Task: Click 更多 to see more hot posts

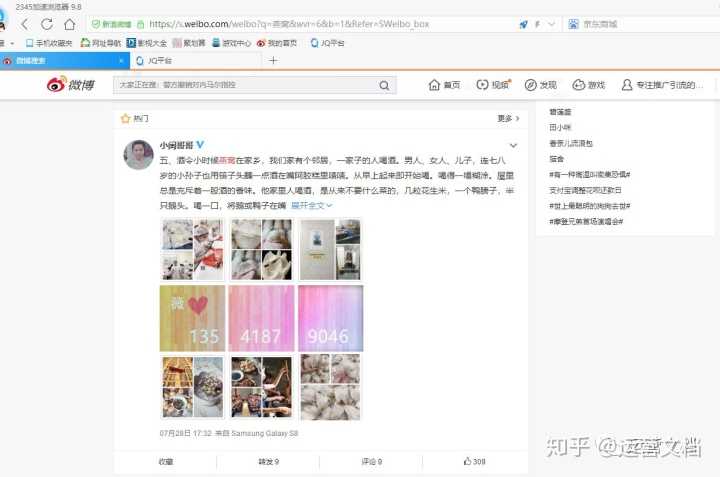Action: 508,118
